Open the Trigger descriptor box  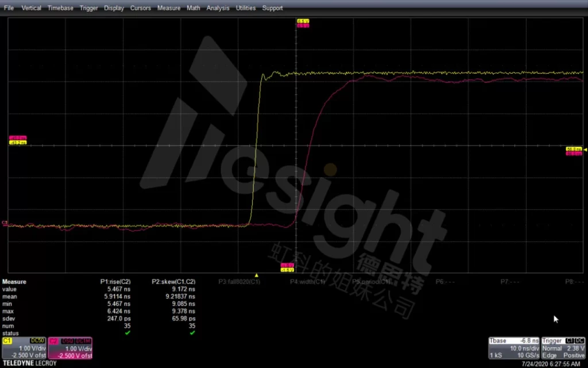tap(563, 348)
